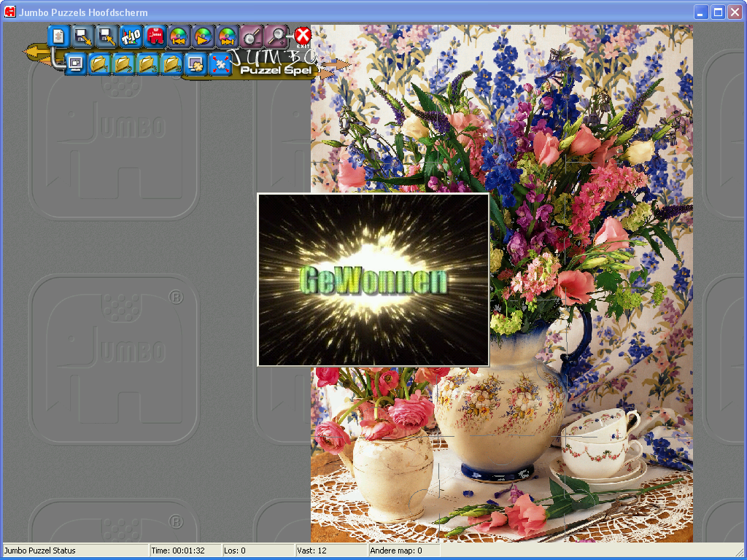
Task: Close the Jumbo Puzzels Hoofdscherm window
Action: 735,12
